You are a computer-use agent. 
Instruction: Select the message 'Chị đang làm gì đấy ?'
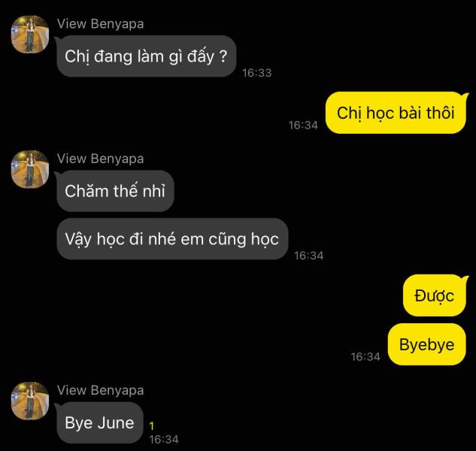(x=147, y=56)
